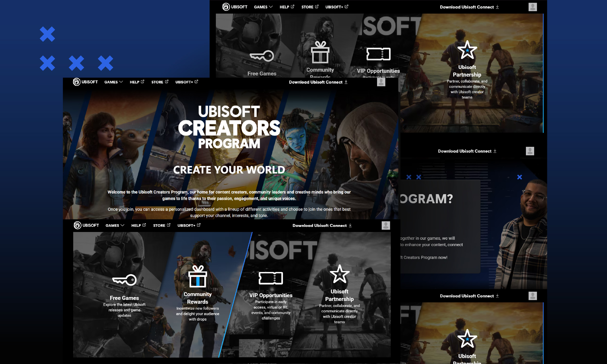This screenshot has height=364, width=607.
Task: Click external-link icon next to HELP in top window
Action: tap(293, 6)
